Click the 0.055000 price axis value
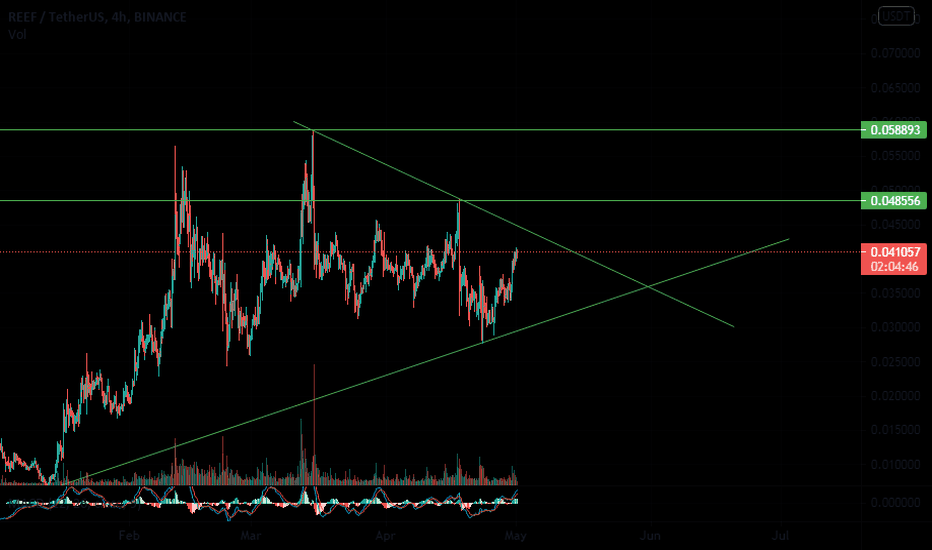 [896, 156]
